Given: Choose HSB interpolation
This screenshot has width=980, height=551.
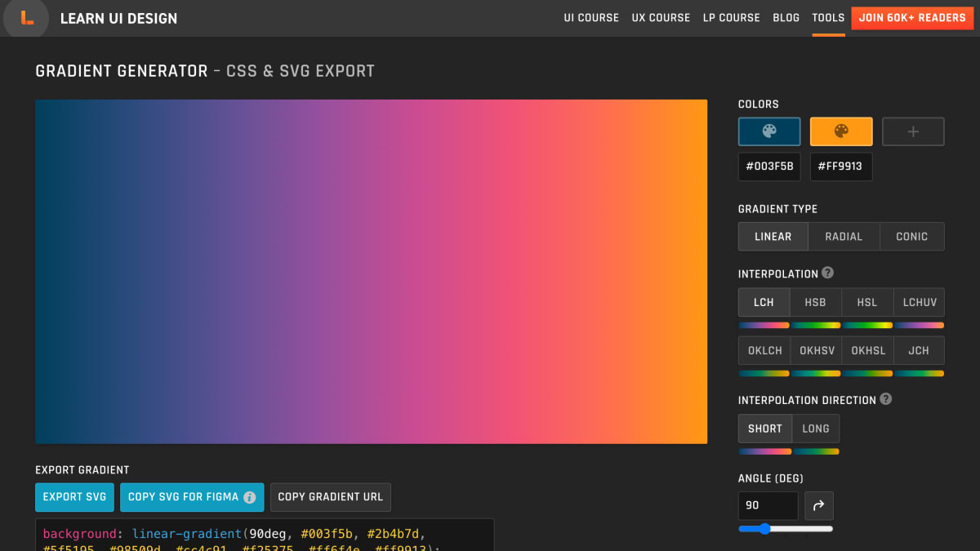Looking at the screenshot, I should point(815,302).
